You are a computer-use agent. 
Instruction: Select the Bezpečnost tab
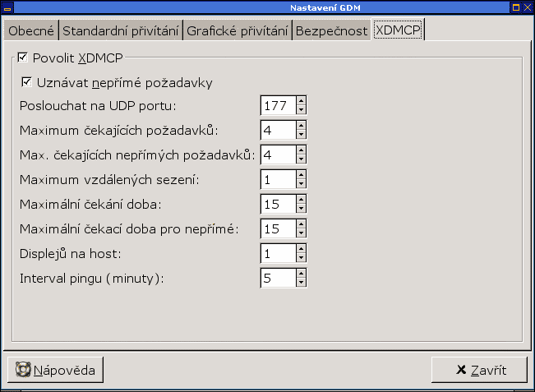click(x=330, y=31)
